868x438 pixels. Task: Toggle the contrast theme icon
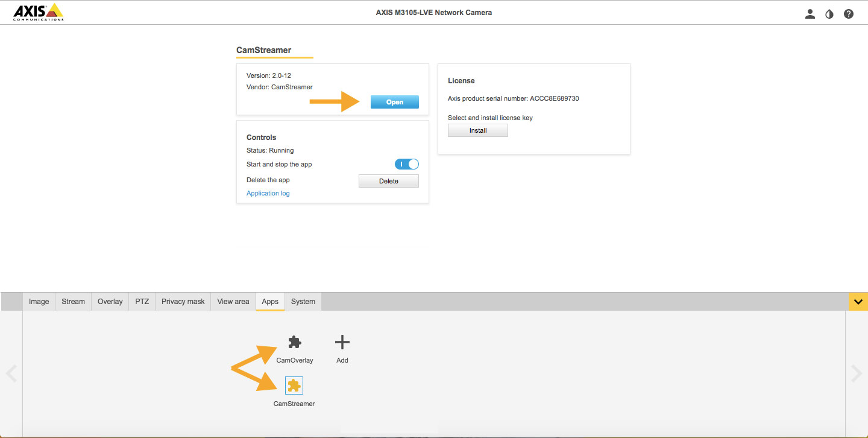tap(829, 14)
